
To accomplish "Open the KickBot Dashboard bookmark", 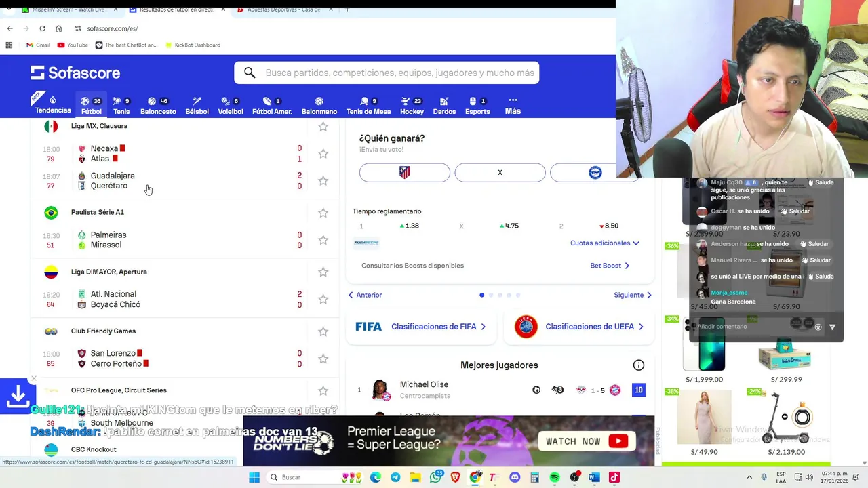I will (192, 45).
